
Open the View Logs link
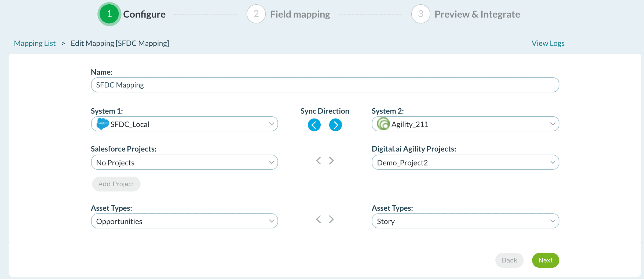548,43
